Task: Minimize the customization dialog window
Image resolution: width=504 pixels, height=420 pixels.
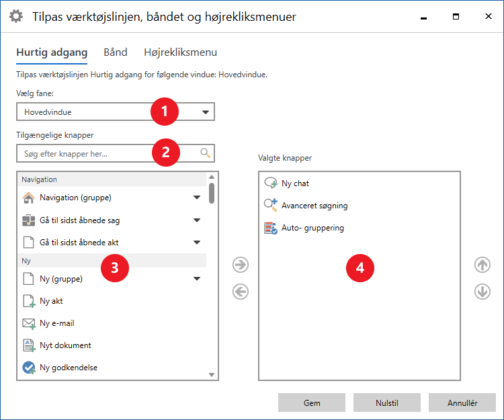Action: coord(423,17)
